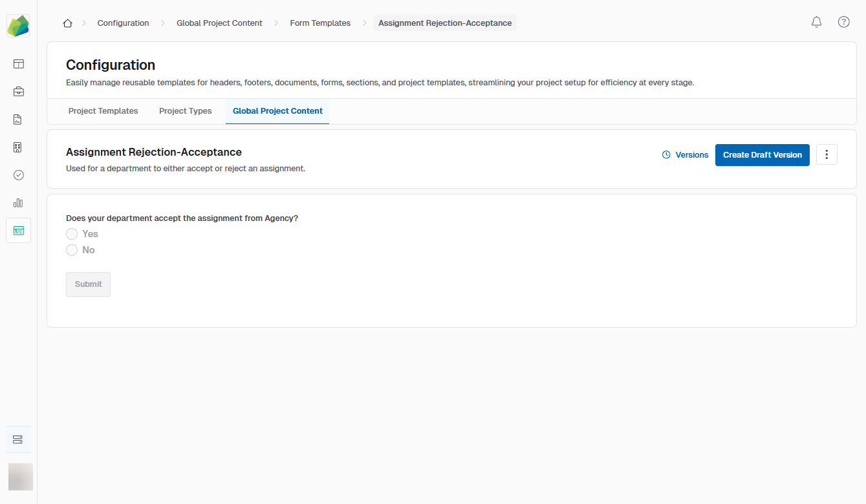Viewport: 866px width, 504px height.
Task: Open the form templates sidebar icon
Action: [18, 231]
